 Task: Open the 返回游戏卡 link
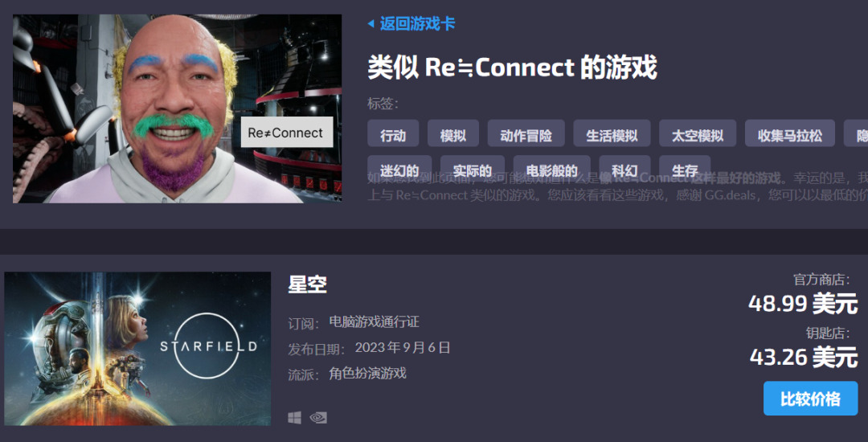point(417,24)
